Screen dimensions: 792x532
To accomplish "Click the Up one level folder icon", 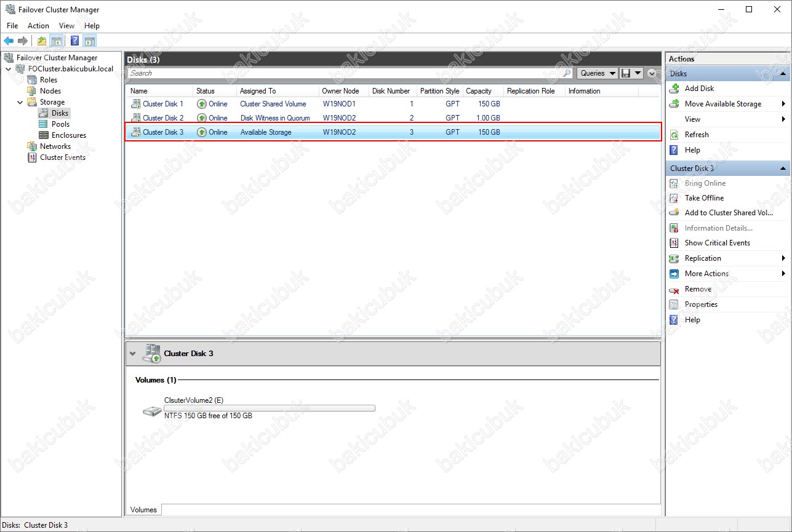I will [x=41, y=41].
